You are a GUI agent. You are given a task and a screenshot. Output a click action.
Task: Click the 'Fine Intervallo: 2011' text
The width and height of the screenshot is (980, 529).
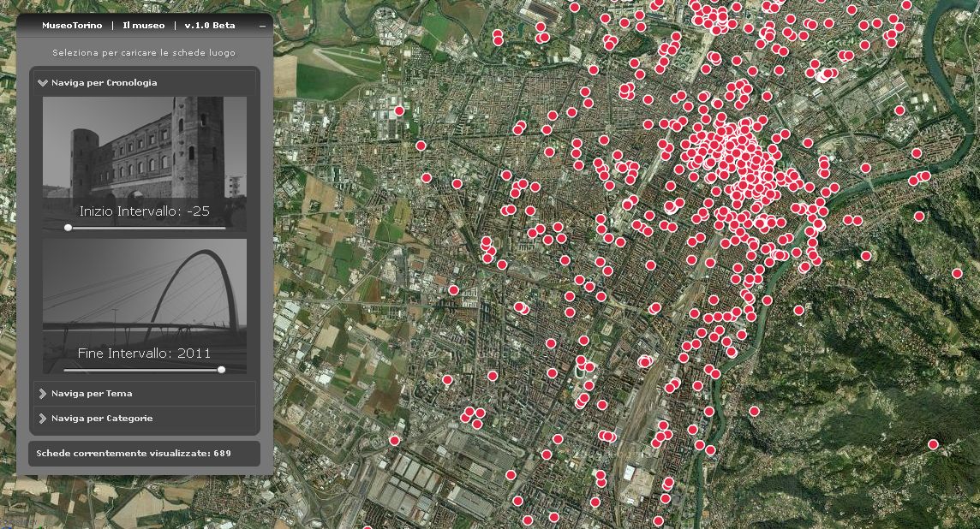pos(145,353)
